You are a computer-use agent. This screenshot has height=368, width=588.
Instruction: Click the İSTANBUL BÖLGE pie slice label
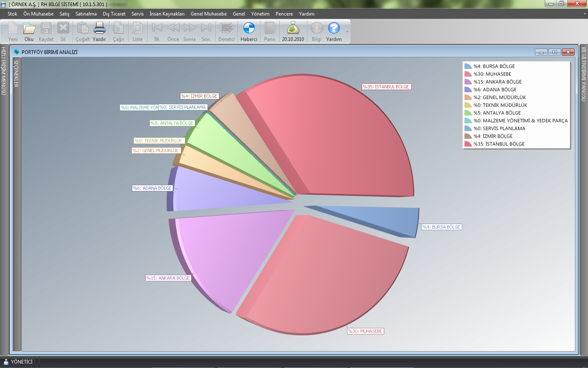click(386, 87)
